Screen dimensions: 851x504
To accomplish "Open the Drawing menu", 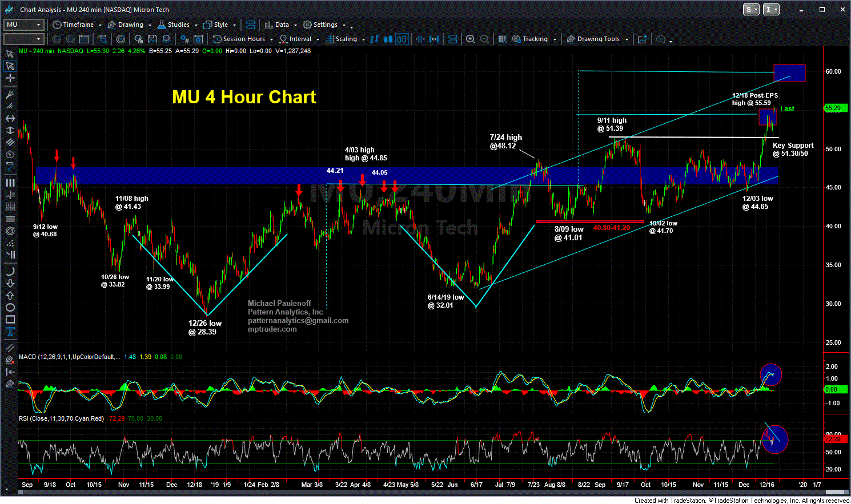I will pos(130,25).
